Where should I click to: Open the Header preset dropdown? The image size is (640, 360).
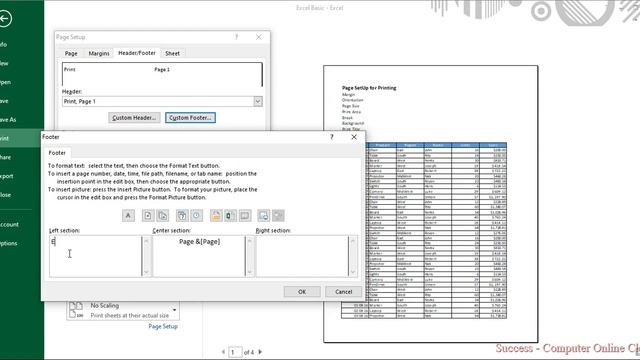pyautogui.click(x=258, y=102)
